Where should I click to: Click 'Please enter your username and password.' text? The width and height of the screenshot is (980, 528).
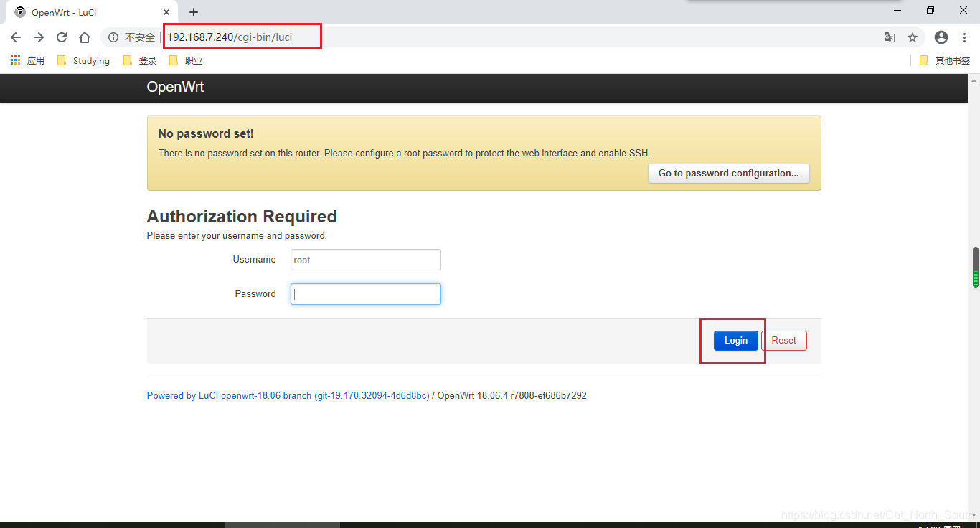[x=237, y=235]
